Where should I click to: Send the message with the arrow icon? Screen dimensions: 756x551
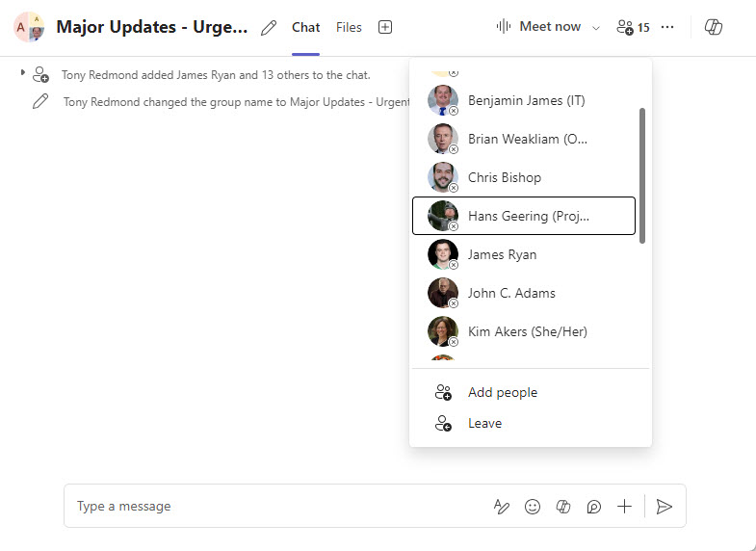664,507
